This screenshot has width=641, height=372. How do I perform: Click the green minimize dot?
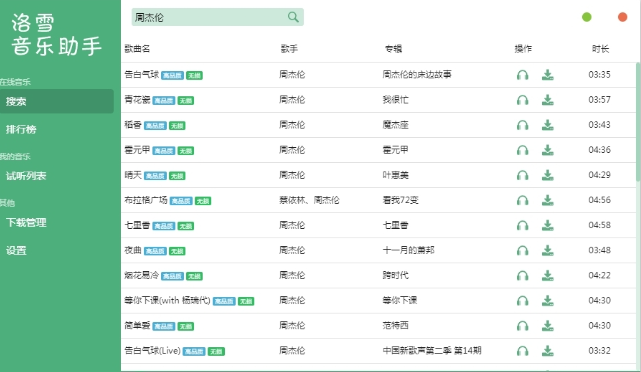(x=587, y=17)
